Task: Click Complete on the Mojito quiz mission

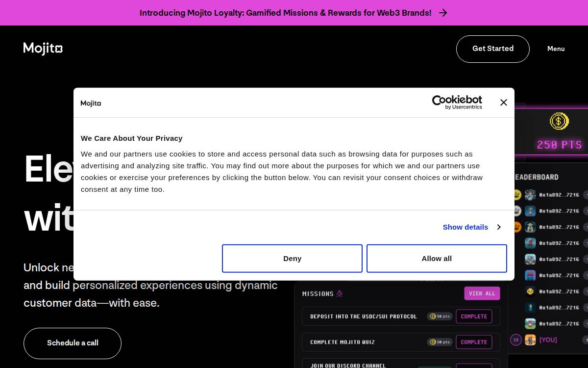Action: [x=474, y=342]
